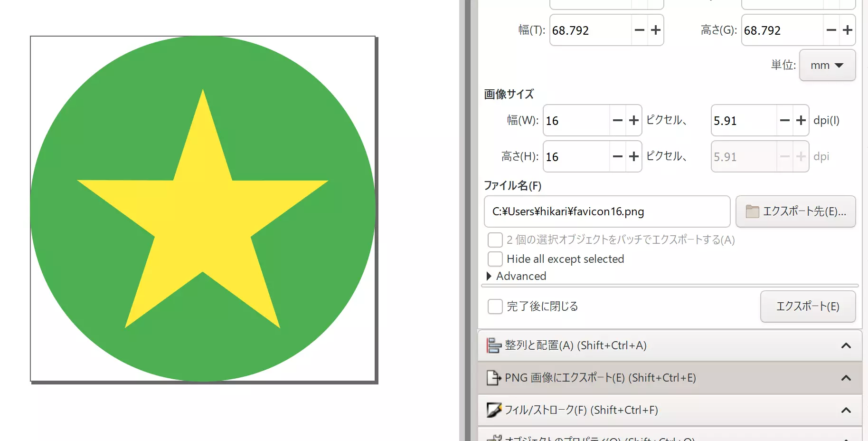Click the 整列と配置 panel icon
The image size is (868, 441).
(x=493, y=346)
